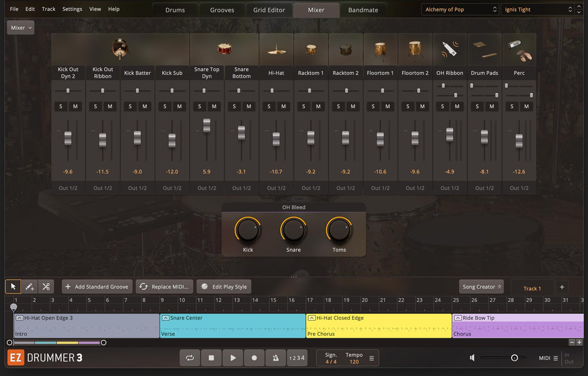Open the Ignis Tight preset dropdown

tap(537, 9)
